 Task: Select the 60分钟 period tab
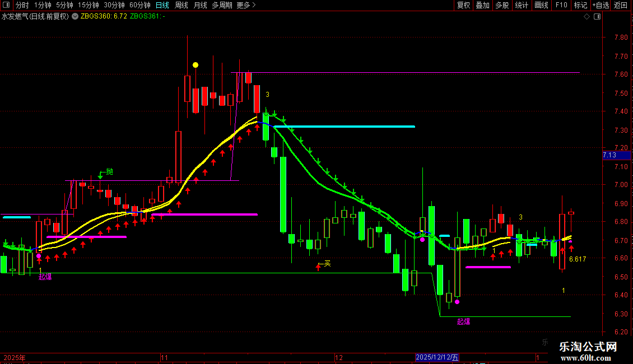pos(140,5)
